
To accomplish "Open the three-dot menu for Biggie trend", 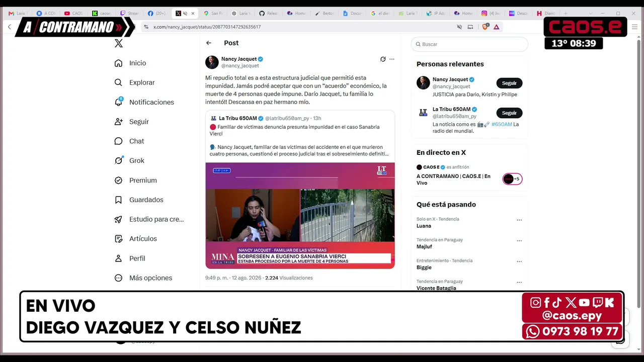I will tap(519, 261).
